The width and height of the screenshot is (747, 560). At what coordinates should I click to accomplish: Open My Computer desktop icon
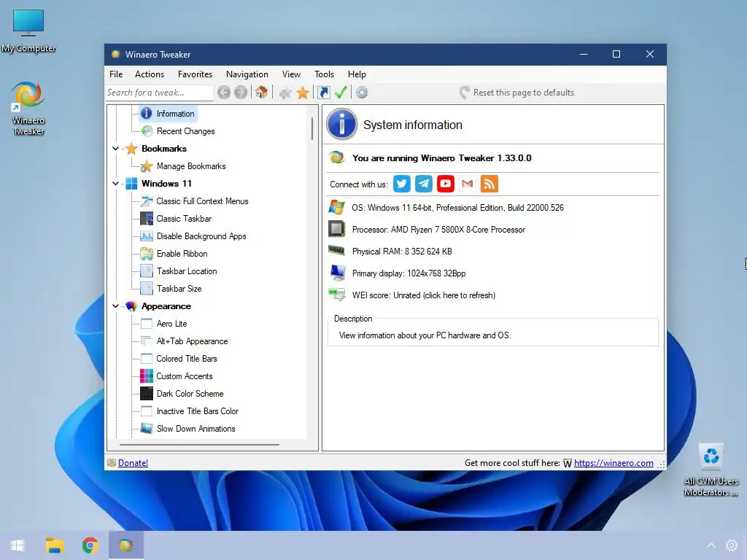[28, 31]
